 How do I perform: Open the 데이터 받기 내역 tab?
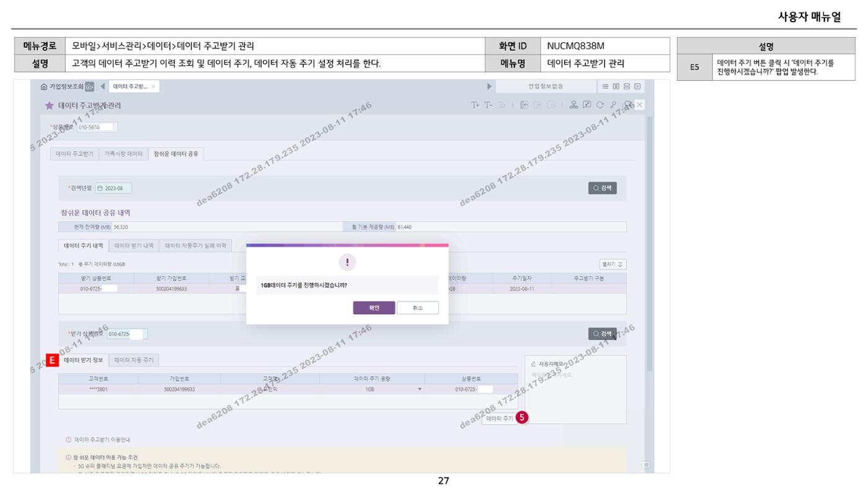coord(135,246)
